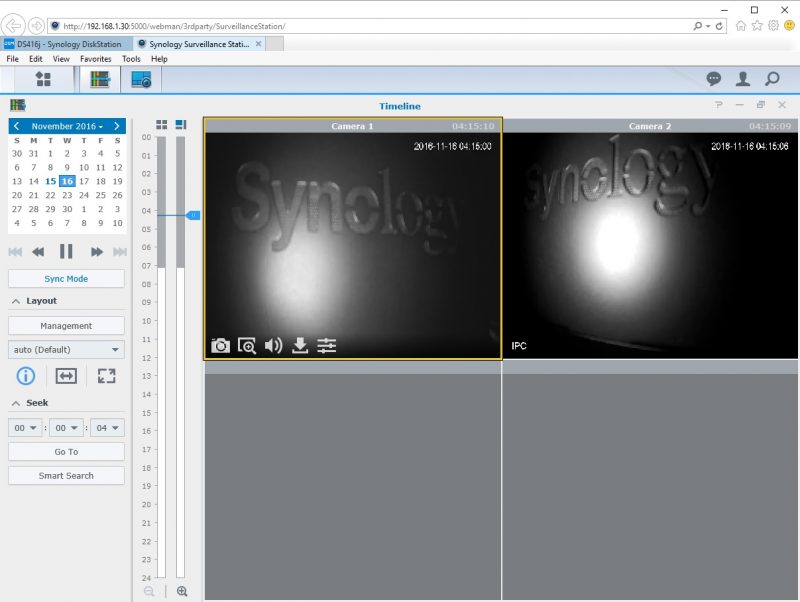Zoom in on the timeline
The height and width of the screenshot is (602, 800).
tap(182, 591)
